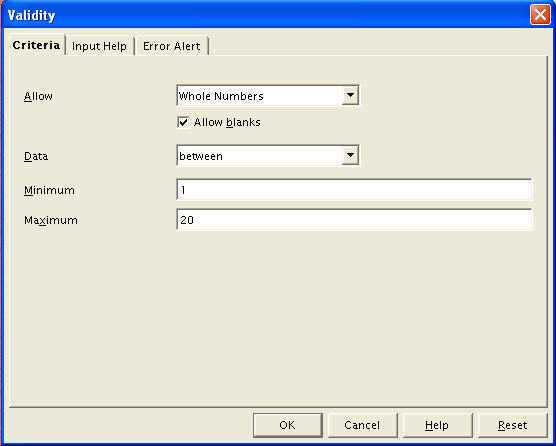Click the Validity title bar text
This screenshot has width=556, height=446.
pyautogui.click(x=31, y=16)
